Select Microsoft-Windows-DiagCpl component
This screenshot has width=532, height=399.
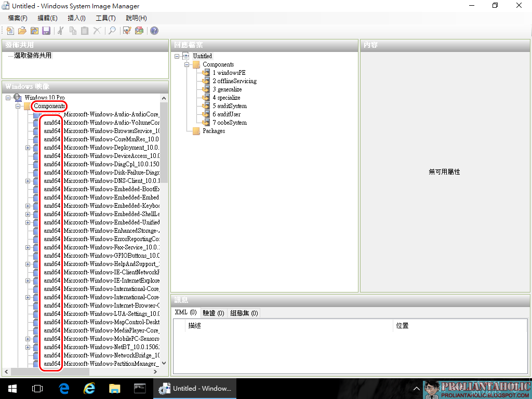(101, 164)
